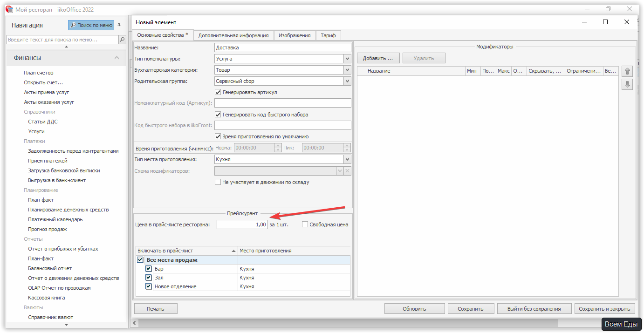
Task: Move modifier up with arrow icon
Action: (x=627, y=71)
